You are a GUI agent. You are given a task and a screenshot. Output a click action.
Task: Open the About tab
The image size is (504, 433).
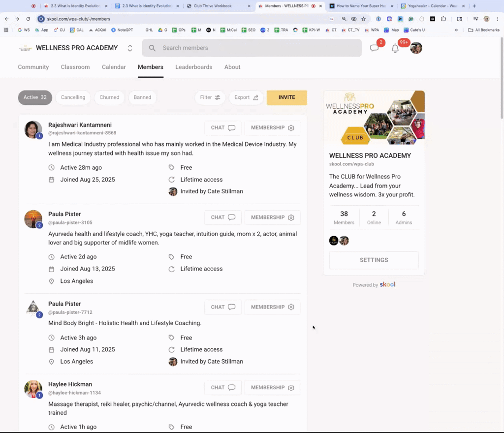pyautogui.click(x=232, y=67)
